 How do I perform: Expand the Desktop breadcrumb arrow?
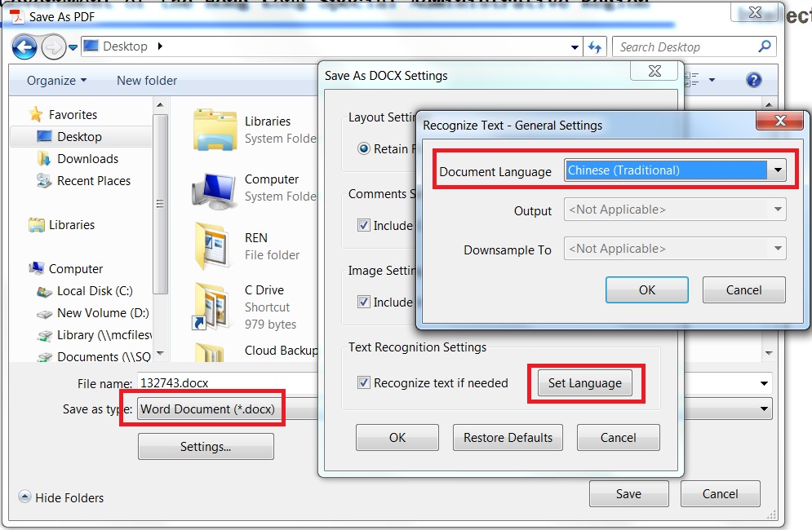point(160,46)
